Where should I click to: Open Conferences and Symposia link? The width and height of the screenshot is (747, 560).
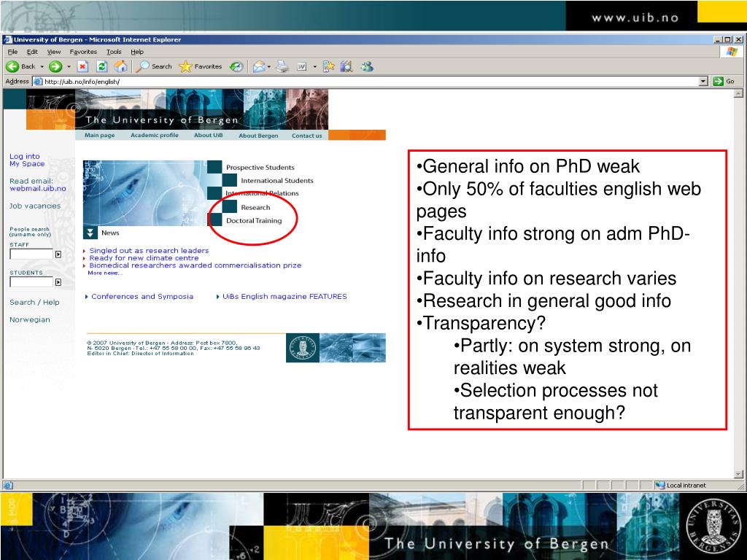(142, 296)
